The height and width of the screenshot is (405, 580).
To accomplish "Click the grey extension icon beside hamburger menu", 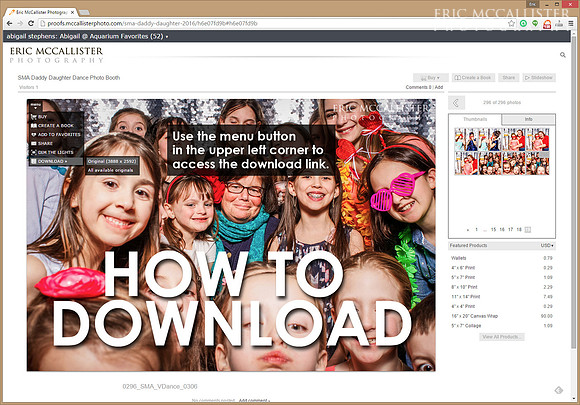I will click(x=559, y=24).
